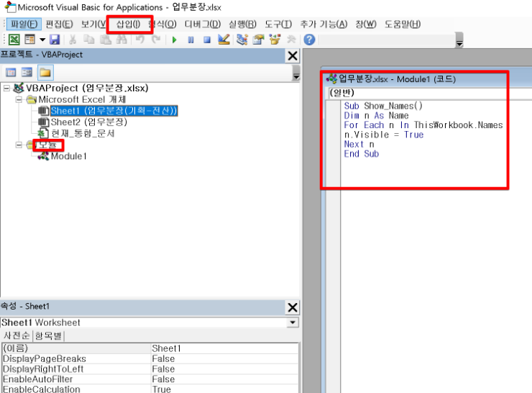
Task: Collapse the 모듈 folder node
Action: [x=19, y=145]
